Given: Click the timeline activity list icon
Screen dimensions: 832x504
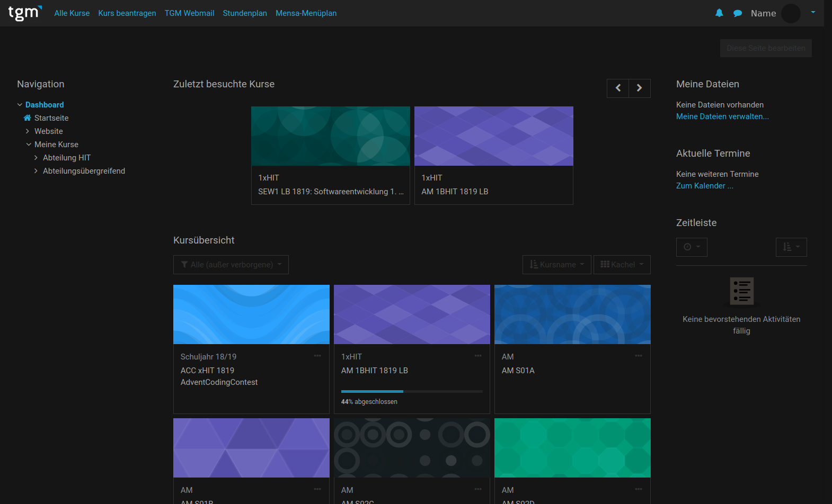Looking at the screenshot, I should coord(742,291).
